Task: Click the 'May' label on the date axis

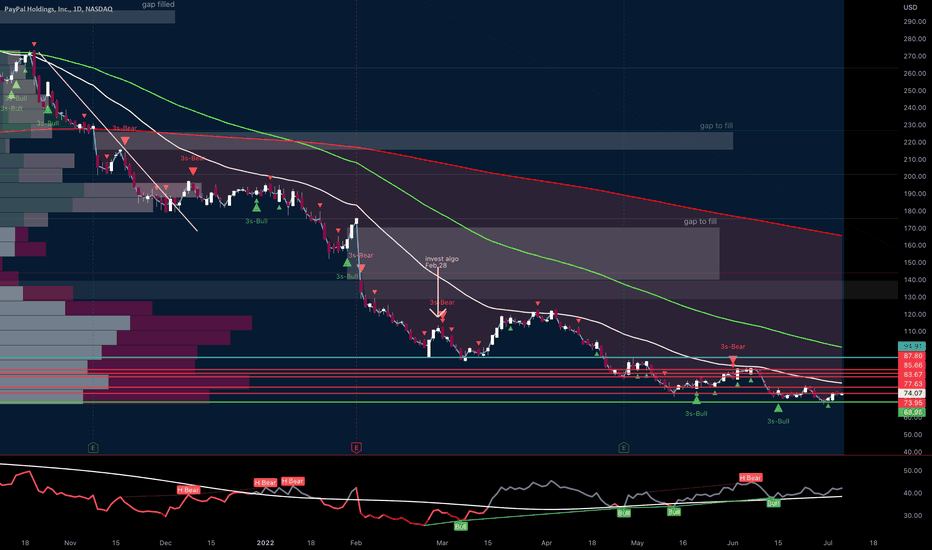Action: pyautogui.click(x=637, y=543)
